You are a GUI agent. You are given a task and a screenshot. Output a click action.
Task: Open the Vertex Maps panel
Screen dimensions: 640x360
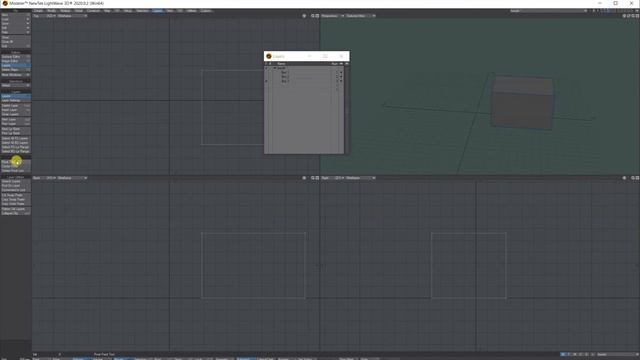[16, 70]
